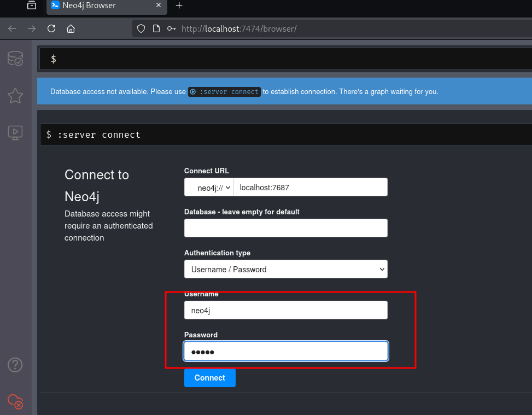Open the Database Information sidebar icon
The image size is (532, 415).
click(x=15, y=59)
